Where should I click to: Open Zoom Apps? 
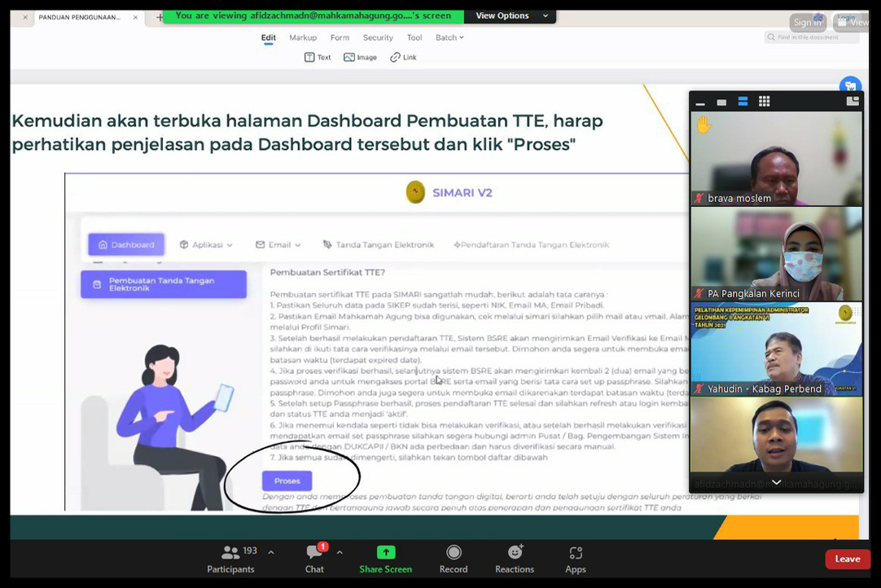point(575,559)
